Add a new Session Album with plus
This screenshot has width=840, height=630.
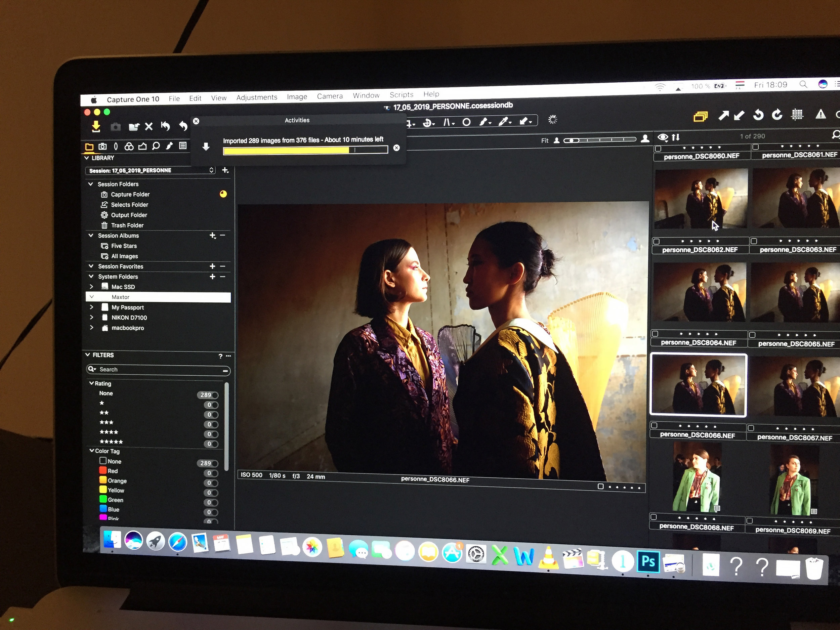tap(213, 236)
